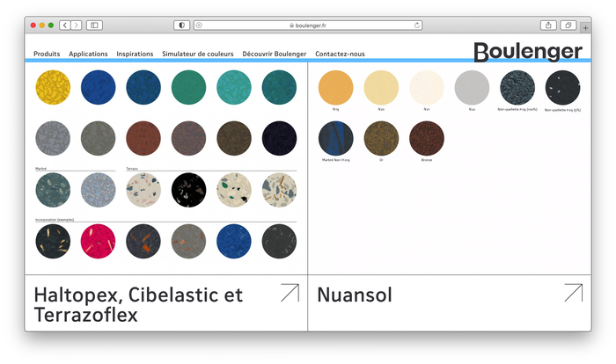Select the Nuansol N21 cream swatch
The width and height of the screenshot is (616, 364).
(x=427, y=88)
